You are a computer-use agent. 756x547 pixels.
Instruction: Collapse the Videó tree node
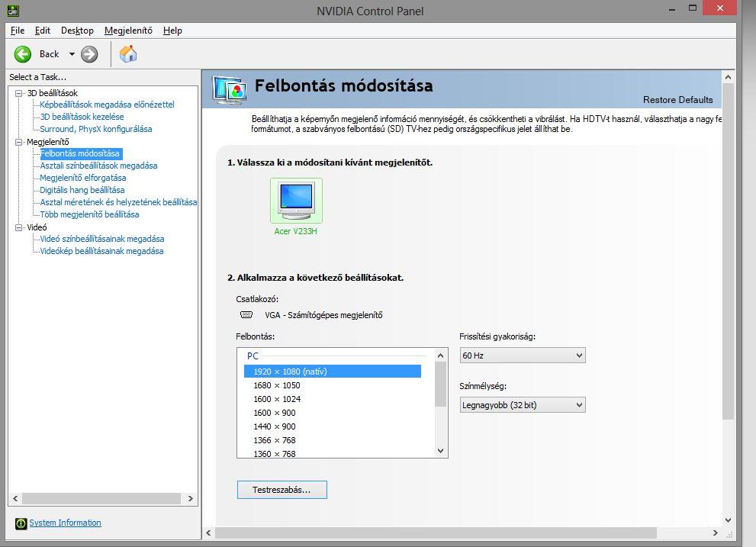pyautogui.click(x=19, y=227)
